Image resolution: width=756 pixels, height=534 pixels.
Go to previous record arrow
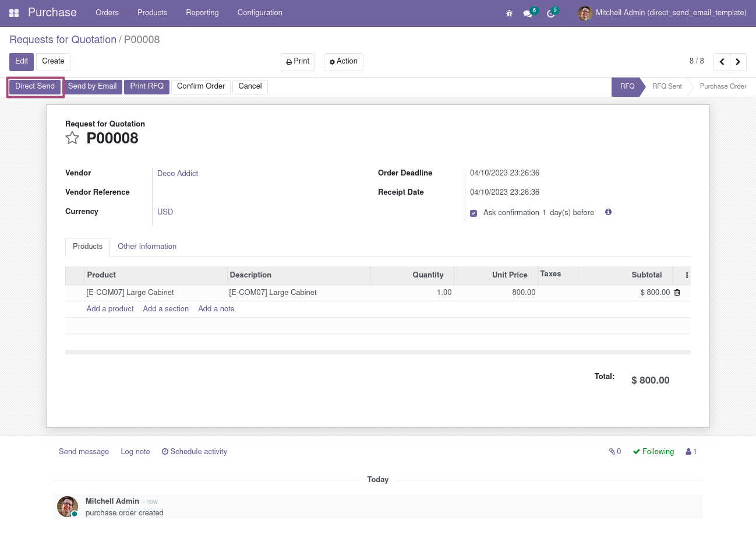(x=722, y=62)
